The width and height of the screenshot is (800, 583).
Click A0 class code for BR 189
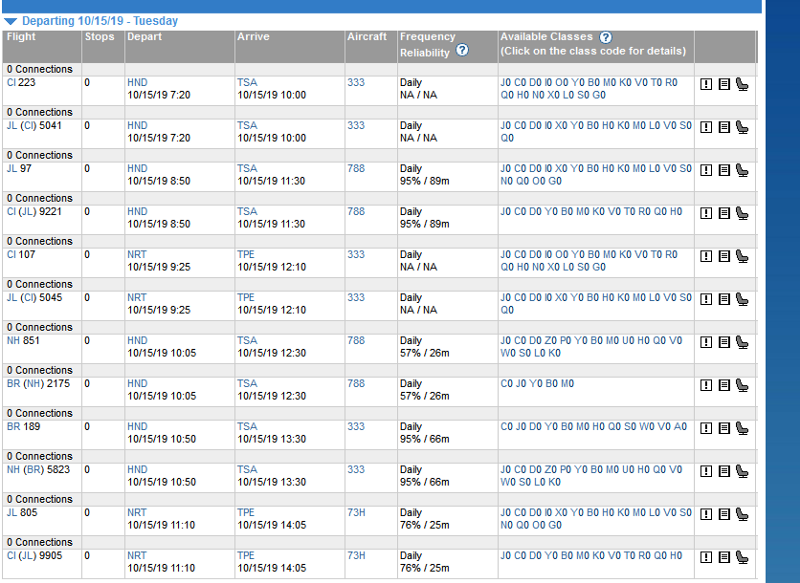pos(681,426)
